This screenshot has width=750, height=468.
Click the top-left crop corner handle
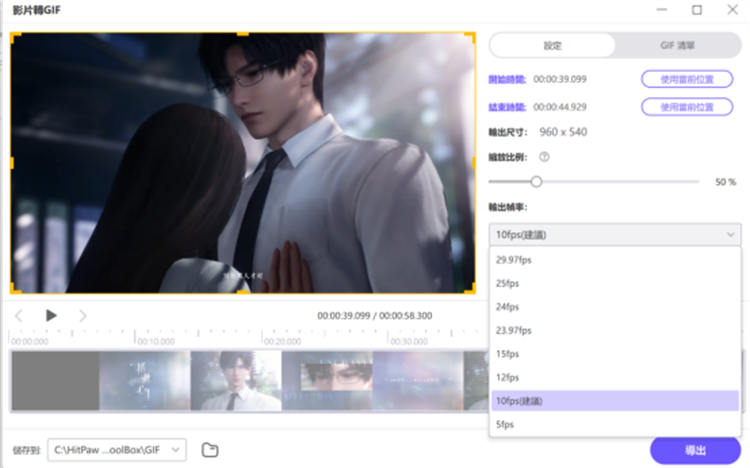point(14,36)
